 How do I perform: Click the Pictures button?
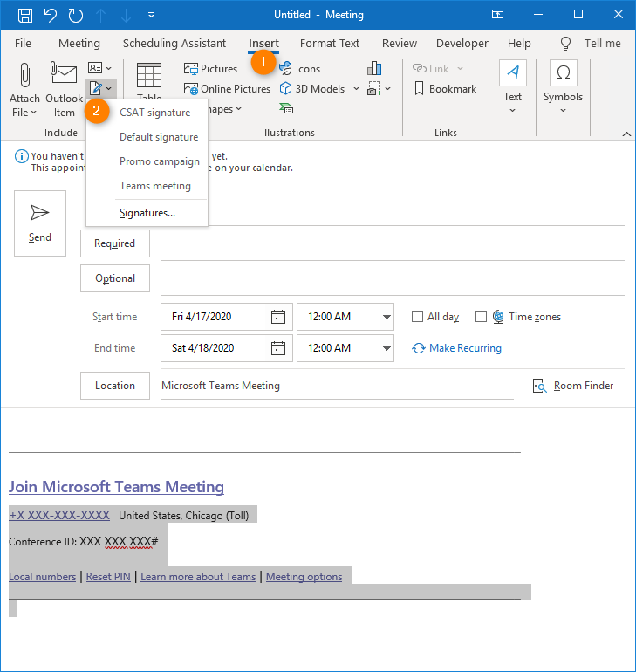tap(210, 69)
